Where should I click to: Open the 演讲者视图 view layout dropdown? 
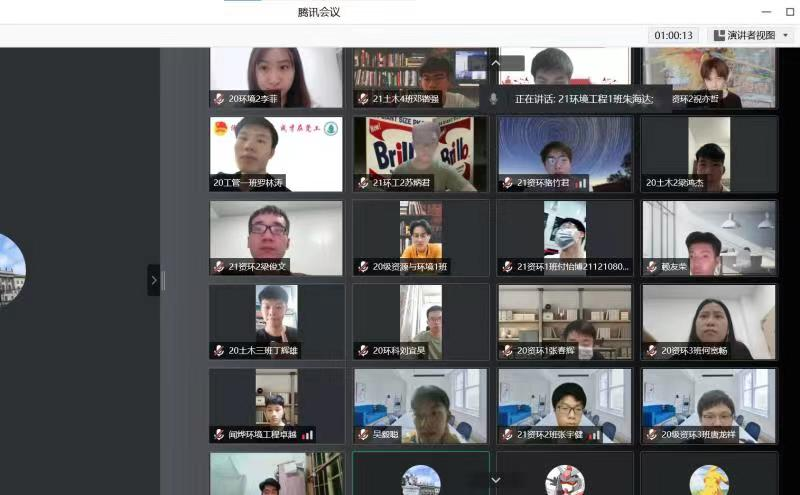[752, 35]
